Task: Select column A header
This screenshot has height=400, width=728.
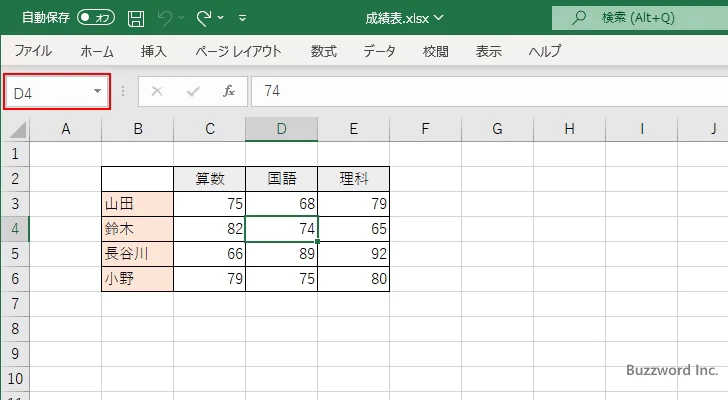Action: tap(65, 129)
